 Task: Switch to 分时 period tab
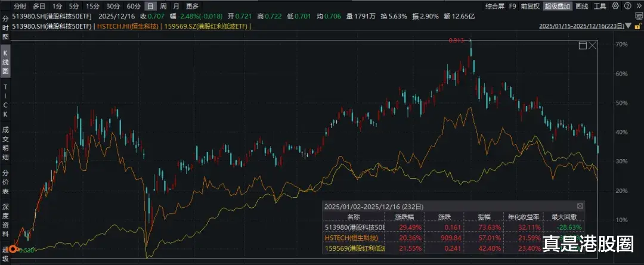[20, 6]
